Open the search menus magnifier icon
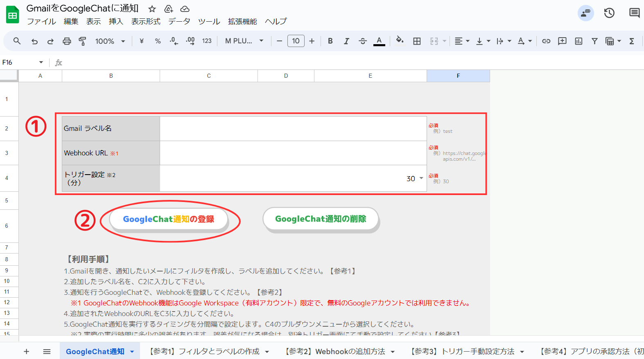Image resolution: width=644 pixels, height=359 pixels. point(17,41)
